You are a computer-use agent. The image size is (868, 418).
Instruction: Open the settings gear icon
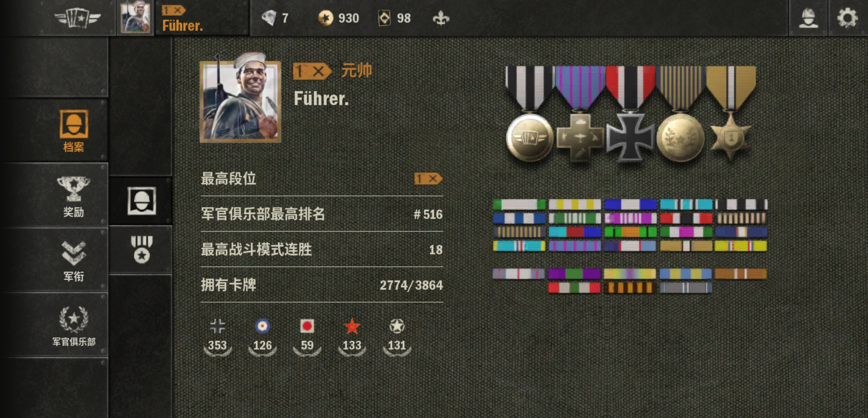(x=847, y=18)
